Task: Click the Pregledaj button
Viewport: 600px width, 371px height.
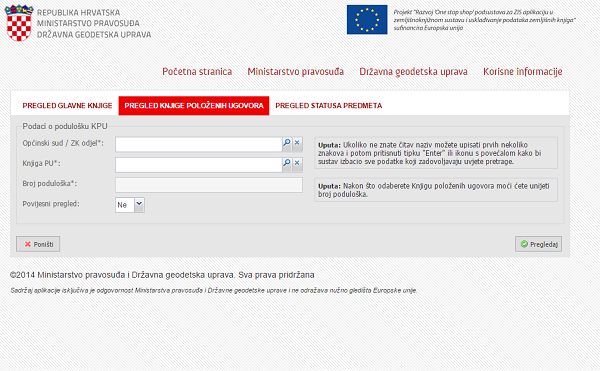Action: pos(538,244)
